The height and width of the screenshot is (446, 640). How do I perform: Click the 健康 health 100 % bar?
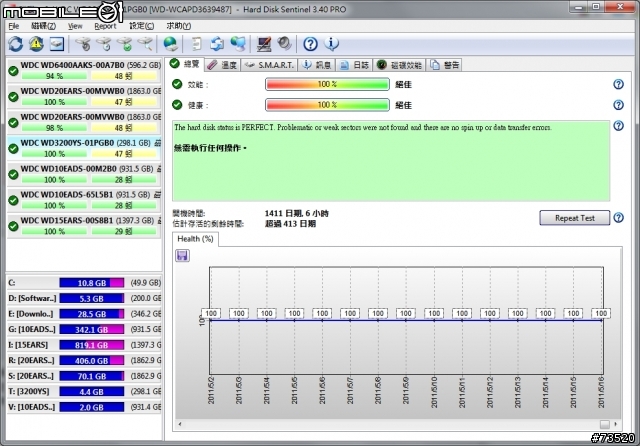click(x=327, y=105)
